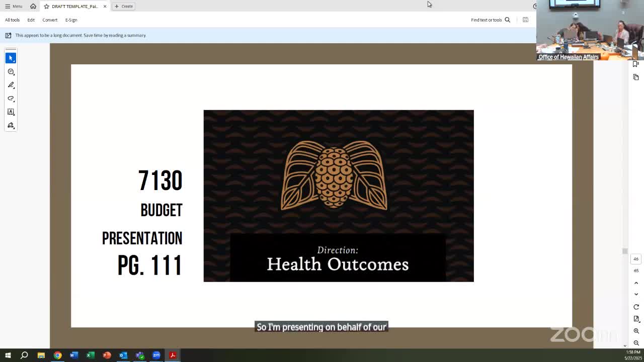
Task: Open Outlook from the taskbar
Action: pos(123,355)
